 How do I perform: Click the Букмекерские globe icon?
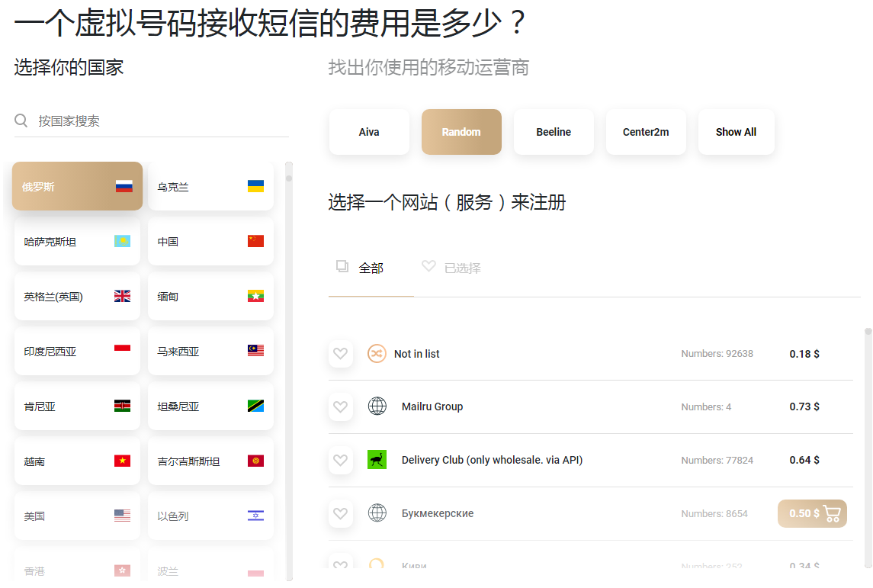(377, 512)
